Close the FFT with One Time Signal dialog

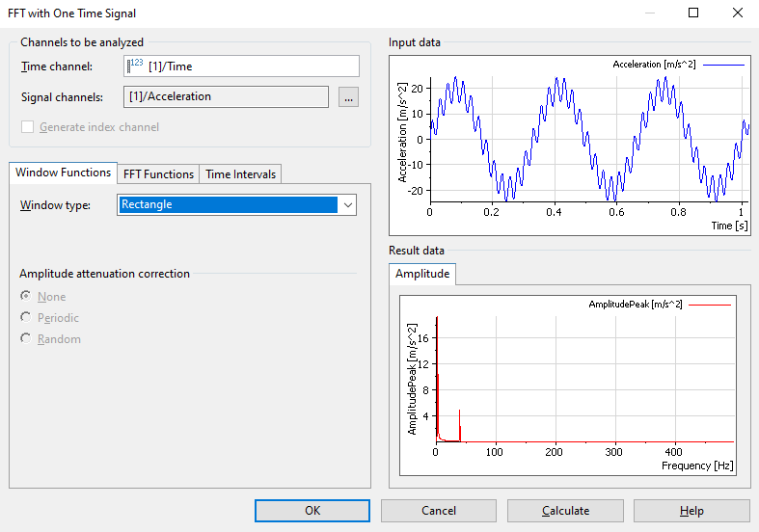point(738,13)
